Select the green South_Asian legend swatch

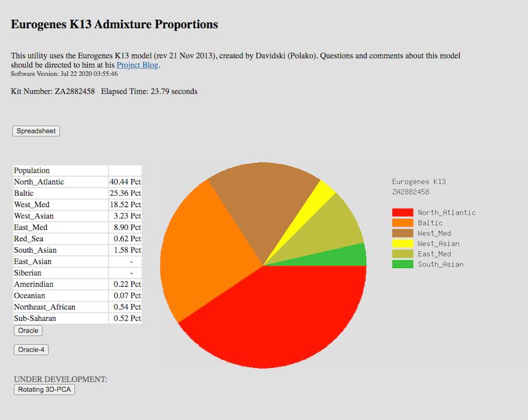[402, 264]
